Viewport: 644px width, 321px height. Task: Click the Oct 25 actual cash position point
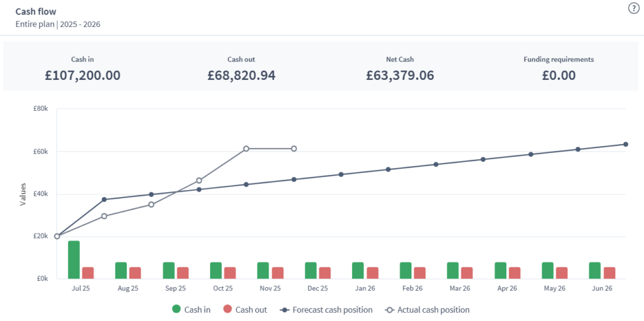coord(246,149)
